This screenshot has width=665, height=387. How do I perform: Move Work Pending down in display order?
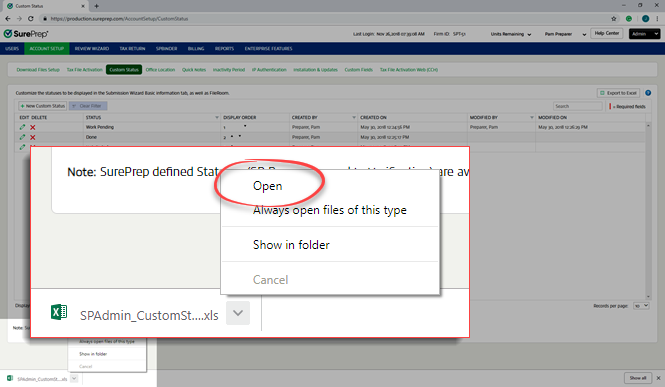[x=245, y=126]
